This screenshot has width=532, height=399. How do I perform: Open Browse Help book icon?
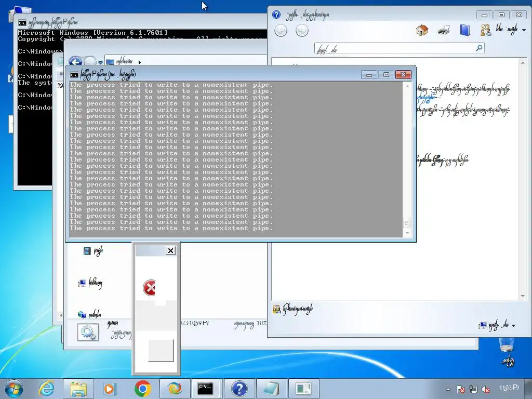point(465,30)
